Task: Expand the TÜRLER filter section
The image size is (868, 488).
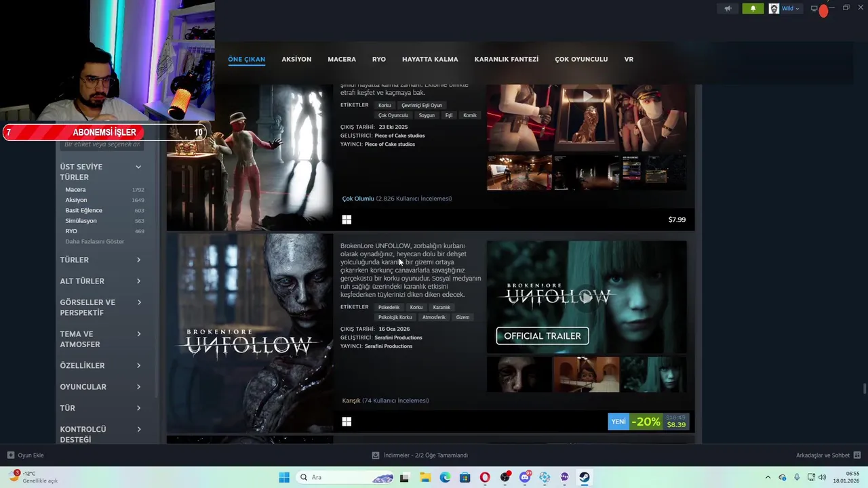Action: pyautogui.click(x=100, y=260)
